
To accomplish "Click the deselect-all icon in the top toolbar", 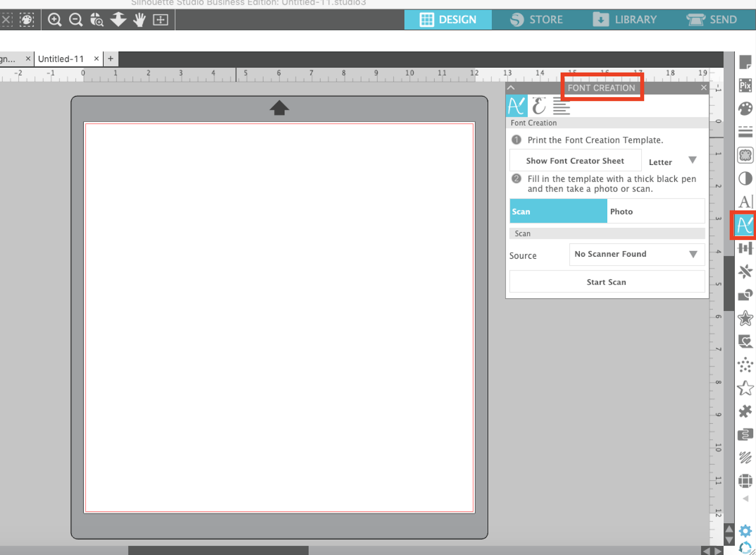I will pos(6,20).
